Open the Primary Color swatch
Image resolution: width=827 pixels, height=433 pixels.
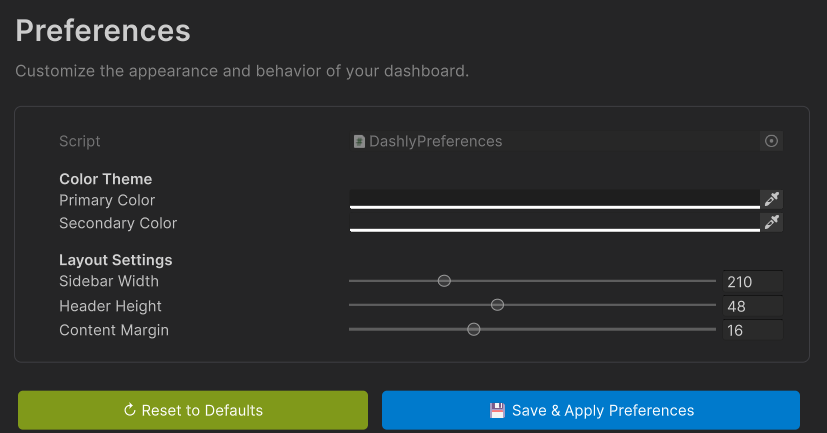(554, 199)
